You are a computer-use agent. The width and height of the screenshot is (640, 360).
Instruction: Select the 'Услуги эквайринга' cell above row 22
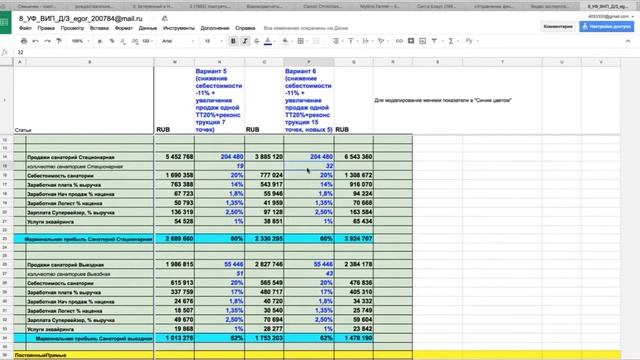[90, 222]
